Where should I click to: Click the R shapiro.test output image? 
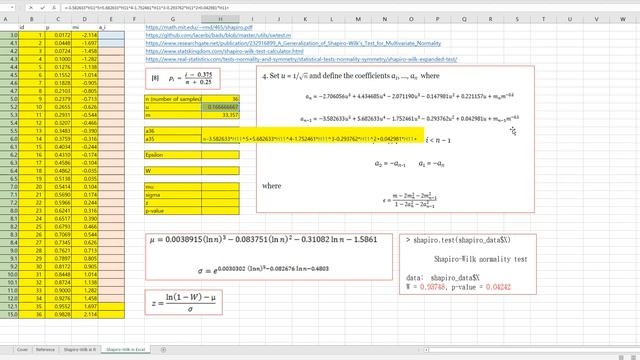pyautogui.click(x=468, y=264)
